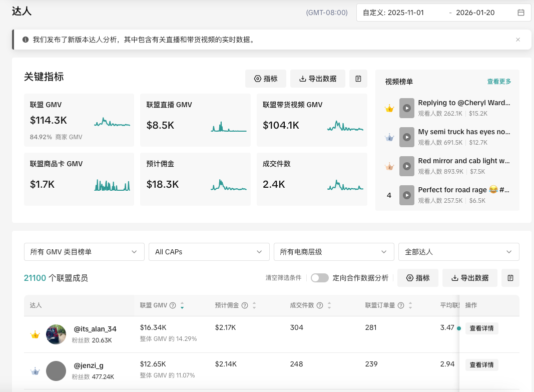View details for @its_alan_34

481,328
